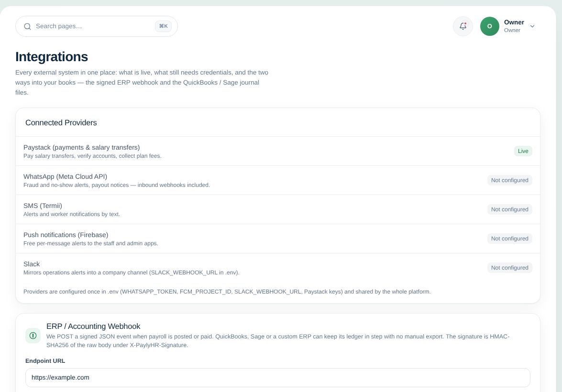Screen dimensions: 562x392
Task: Click 'Pay salary transfers, verify accounts' description
Action: click(92, 156)
